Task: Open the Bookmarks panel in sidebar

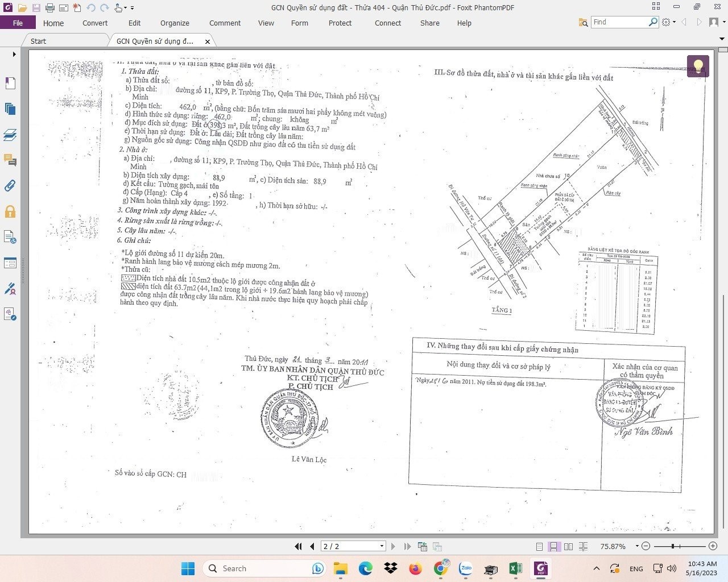Action: pos(10,84)
